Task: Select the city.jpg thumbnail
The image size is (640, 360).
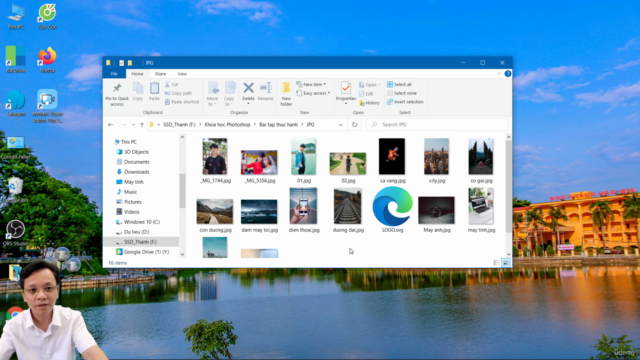Action: click(436, 156)
